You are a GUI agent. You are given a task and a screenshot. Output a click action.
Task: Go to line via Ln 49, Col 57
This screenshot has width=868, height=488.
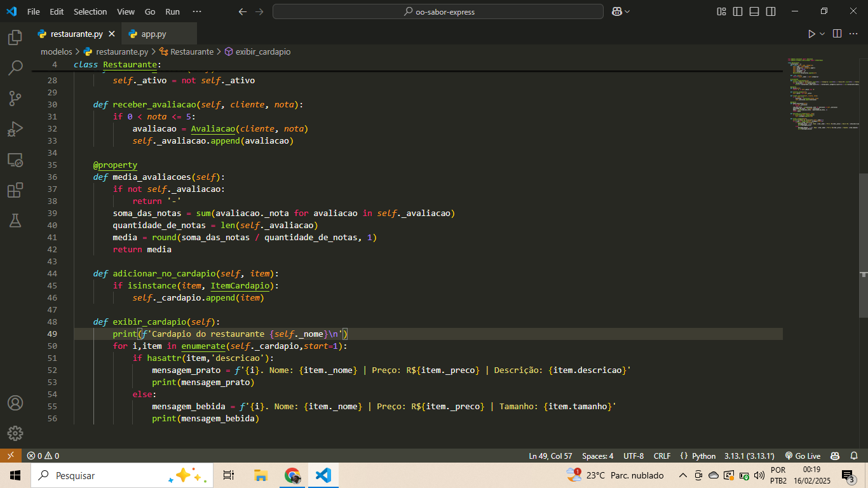tap(550, 456)
